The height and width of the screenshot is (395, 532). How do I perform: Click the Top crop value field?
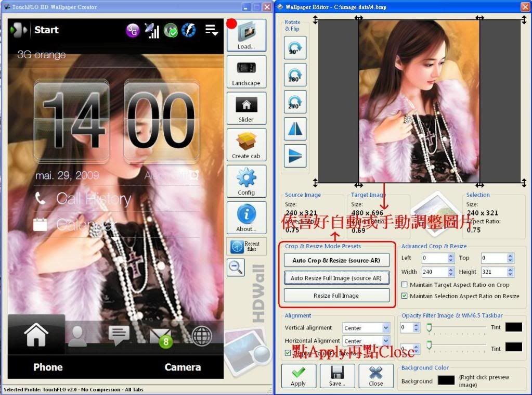(x=494, y=258)
